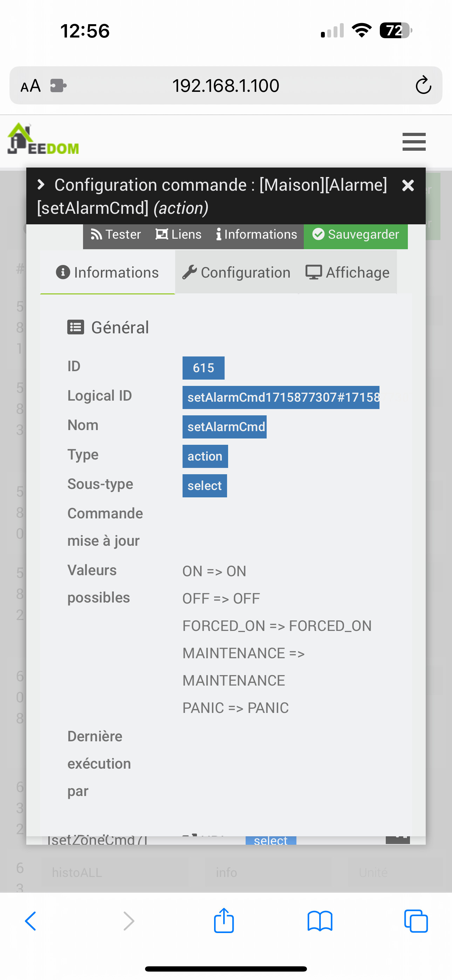This screenshot has height=980, width=452.
Task: Open Safari share sheet
Action: pyautogui.click(x=224, y=921)
